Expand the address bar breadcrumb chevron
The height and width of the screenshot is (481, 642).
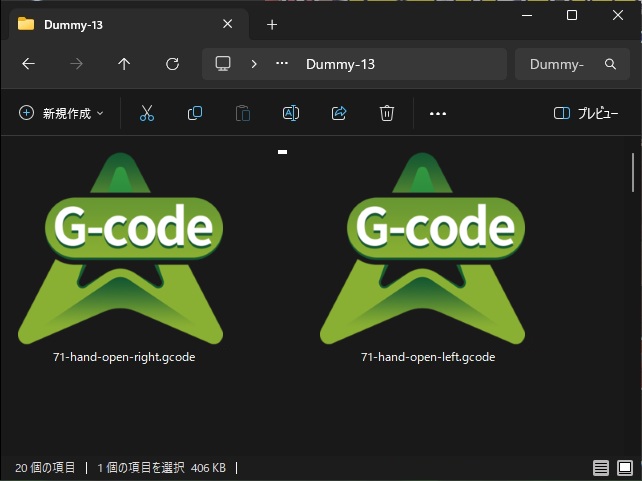coord(254,64)
